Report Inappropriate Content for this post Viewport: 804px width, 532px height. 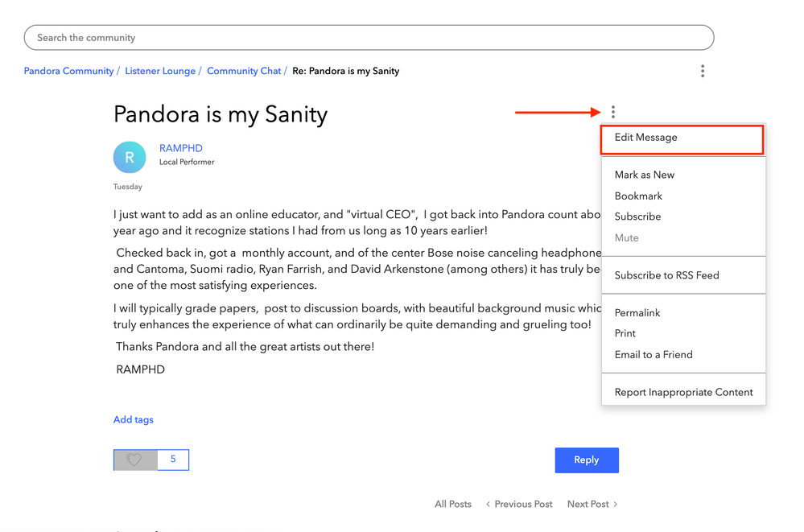click(x=683, y=392)
